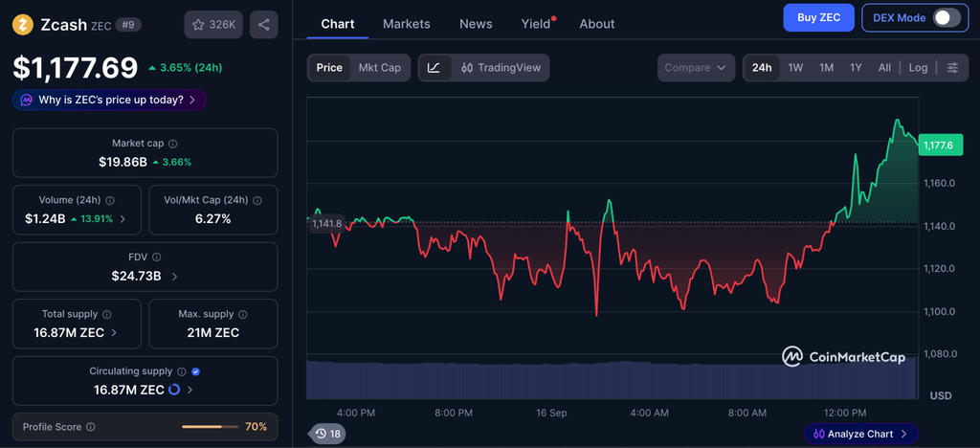Click the Profile Score progress bar
This screenshot has width=980, height=448.
click(x=210, y=427)
